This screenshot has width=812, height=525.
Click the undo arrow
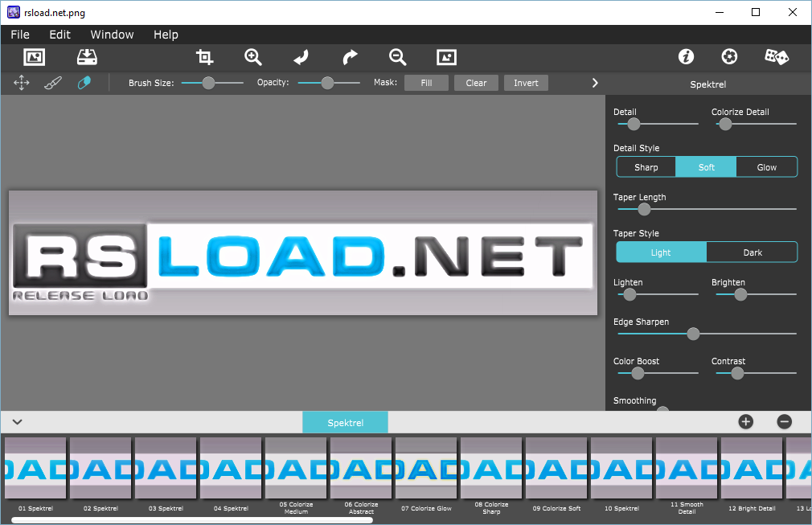tap(301, 57)
